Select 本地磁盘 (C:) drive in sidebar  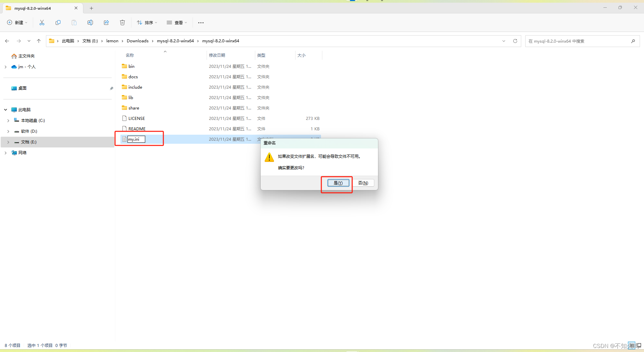[30, 121]
